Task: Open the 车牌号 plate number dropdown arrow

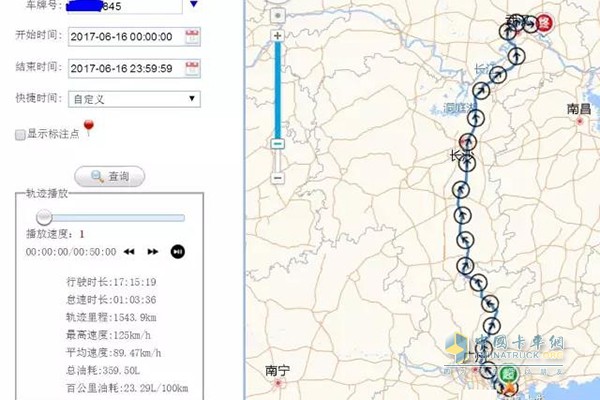Action: pos(194,8)
